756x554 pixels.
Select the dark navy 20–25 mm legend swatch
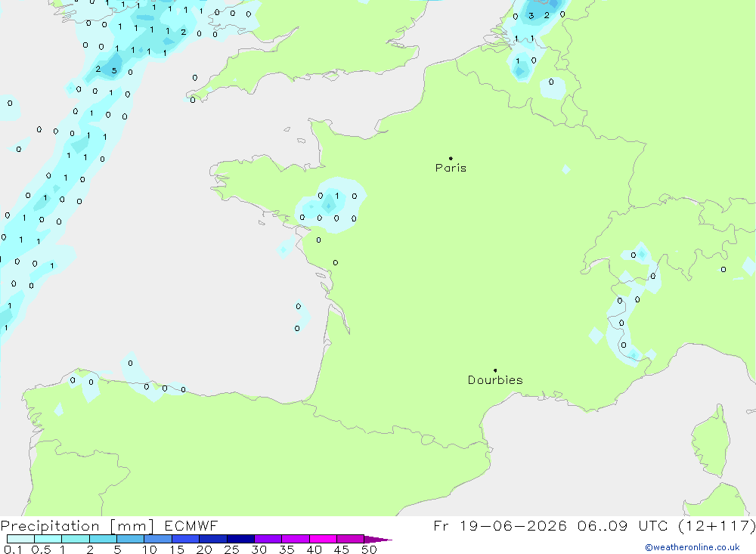[x=212, y=539]
